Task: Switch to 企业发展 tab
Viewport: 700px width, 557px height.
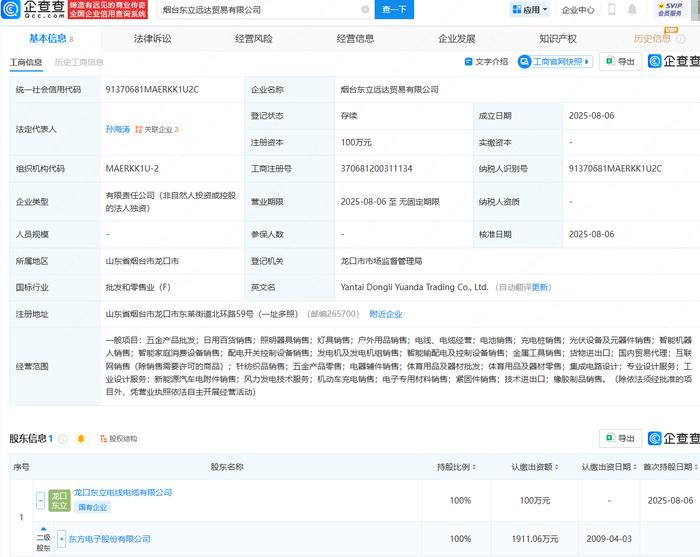Action: click(457, 39)
